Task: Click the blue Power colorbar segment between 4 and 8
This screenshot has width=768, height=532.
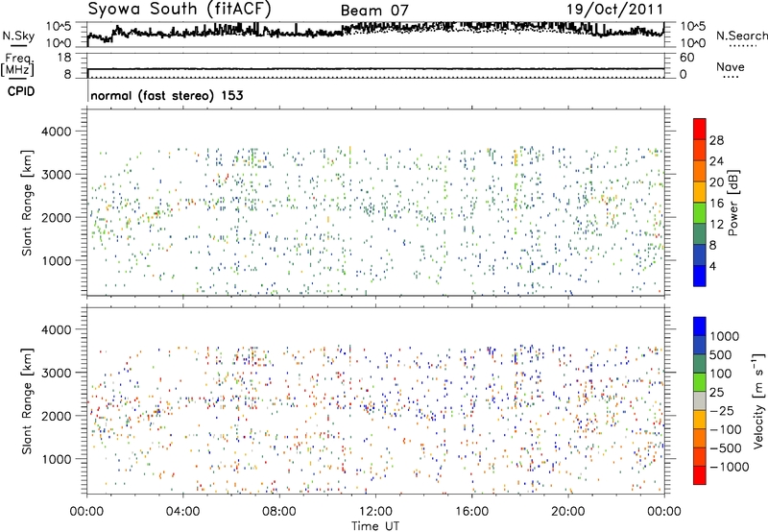Action: (700, 254)
